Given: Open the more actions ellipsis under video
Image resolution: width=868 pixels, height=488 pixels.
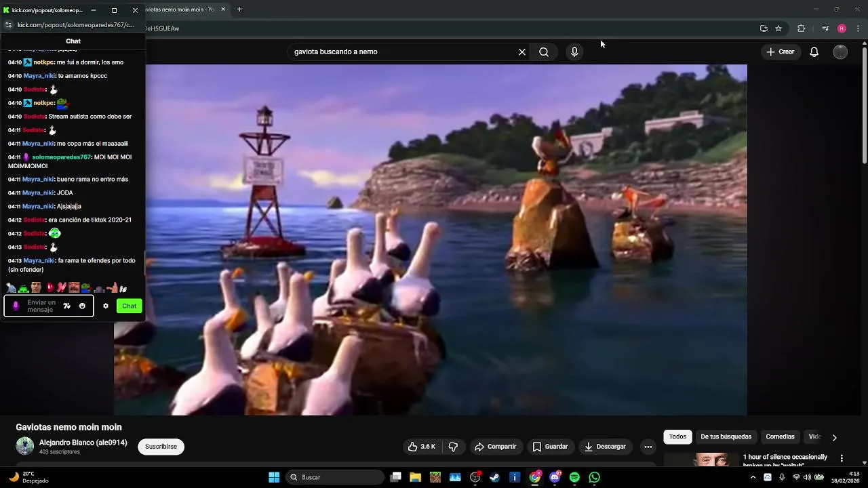Looking at the screenshot, I should click(x=648, y=447).
